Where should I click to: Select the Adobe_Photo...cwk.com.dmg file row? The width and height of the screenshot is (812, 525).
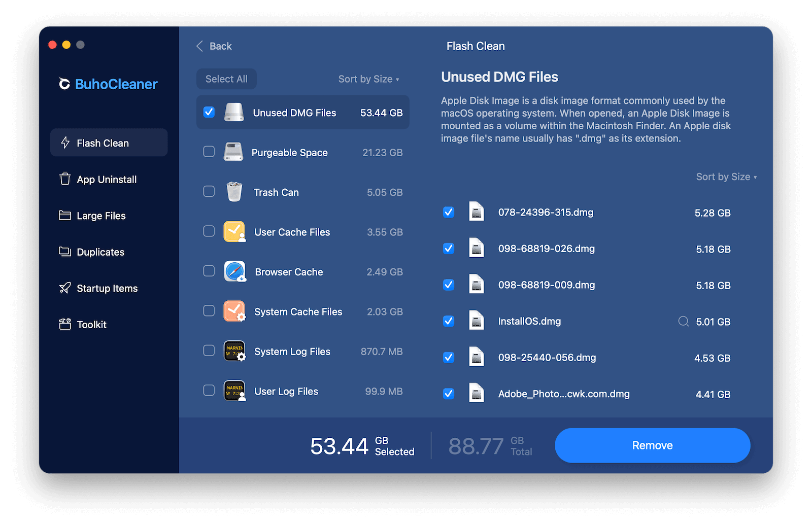(563, 394)
